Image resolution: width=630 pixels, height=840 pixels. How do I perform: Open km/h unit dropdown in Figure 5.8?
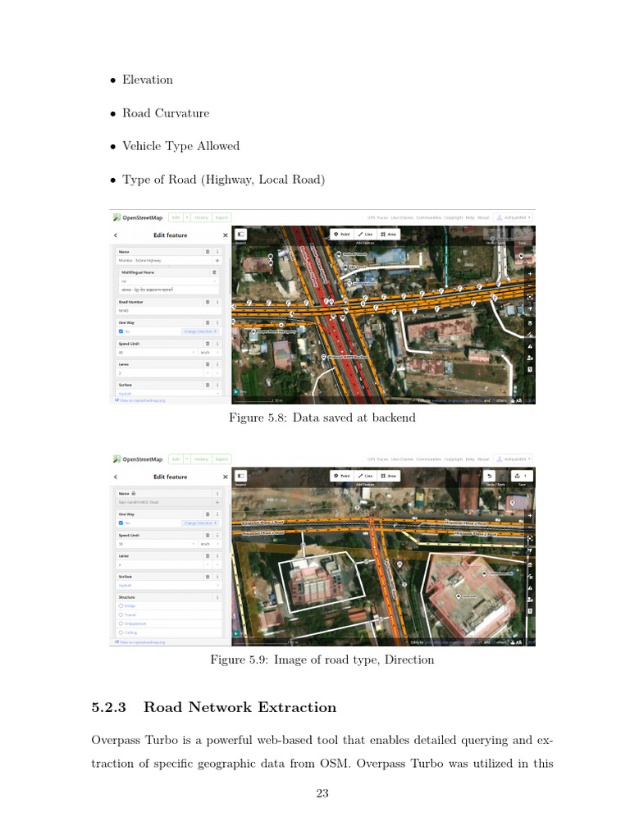[209, 353]
